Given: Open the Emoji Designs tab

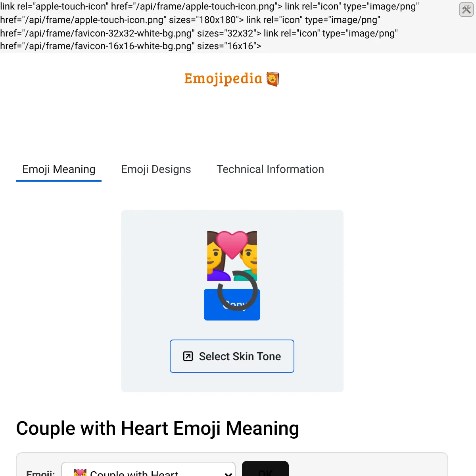Looking at the screenshot, I should click(156, 169).
